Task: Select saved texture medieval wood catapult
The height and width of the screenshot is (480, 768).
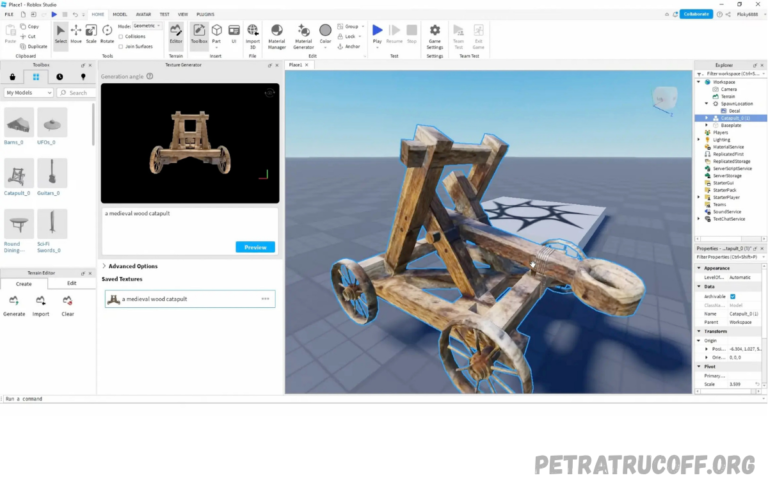Action: click(x=190, y=299)
